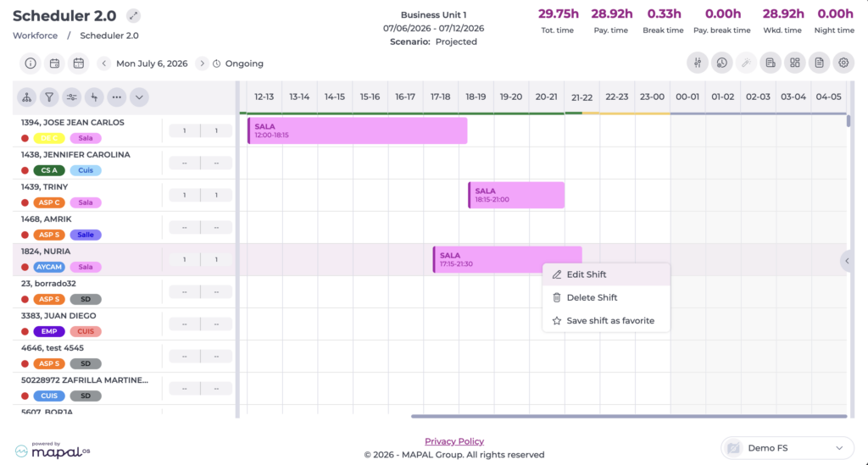Click the filter funnel icon
Screen dimensions: 868x465
[x=49, y=97]
